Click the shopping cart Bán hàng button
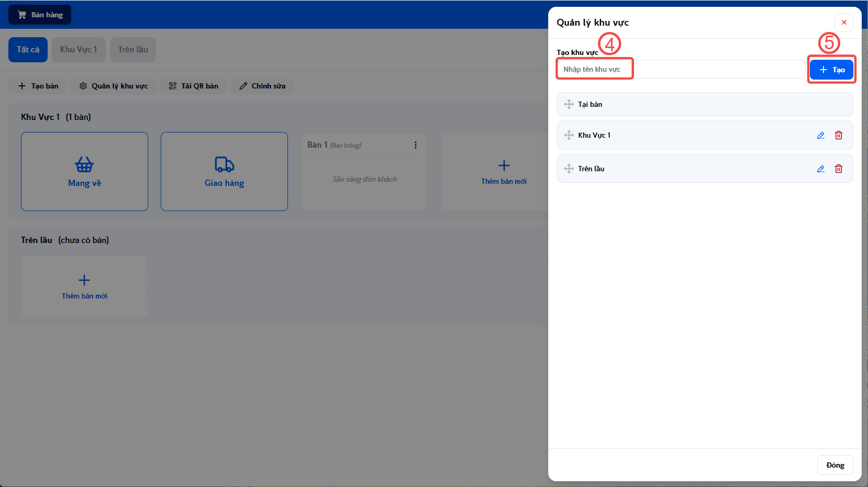 coord(40,15)
